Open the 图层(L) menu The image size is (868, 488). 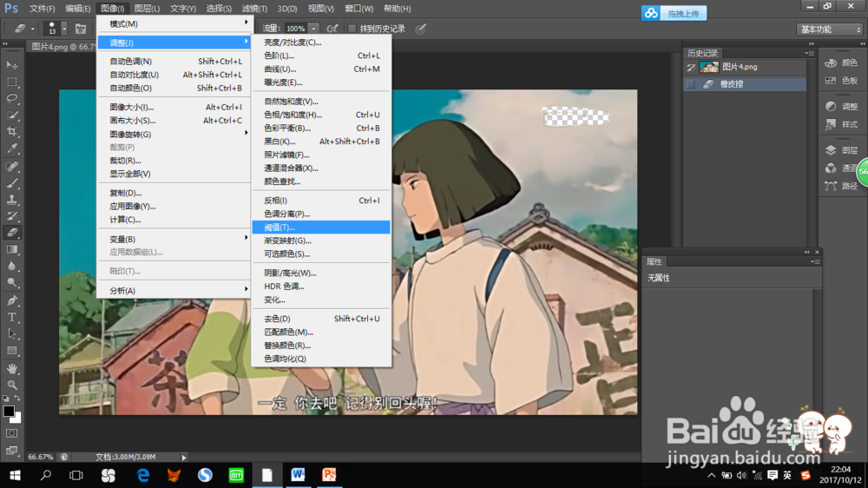click(147, 9)
